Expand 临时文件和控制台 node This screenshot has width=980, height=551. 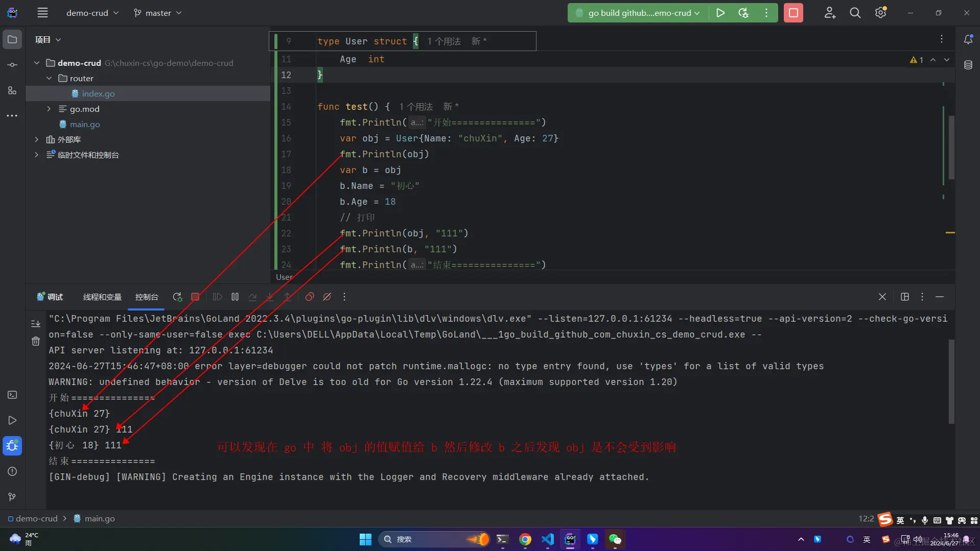click(x=37, y=155)
